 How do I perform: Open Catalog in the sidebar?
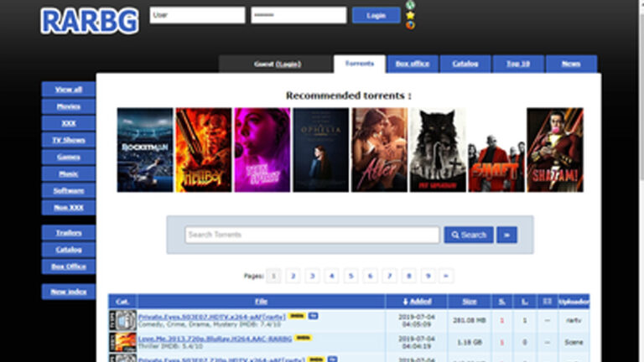coord(69,250)
